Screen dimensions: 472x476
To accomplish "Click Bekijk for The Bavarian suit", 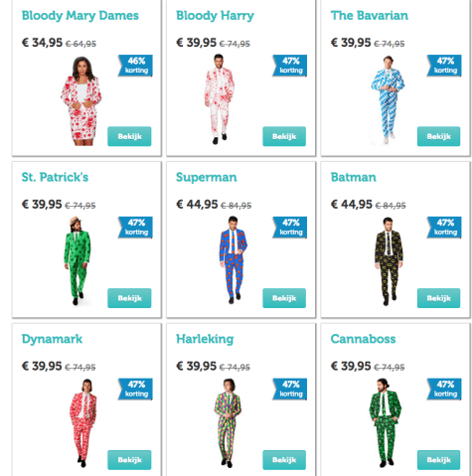I will pos(438,136).
